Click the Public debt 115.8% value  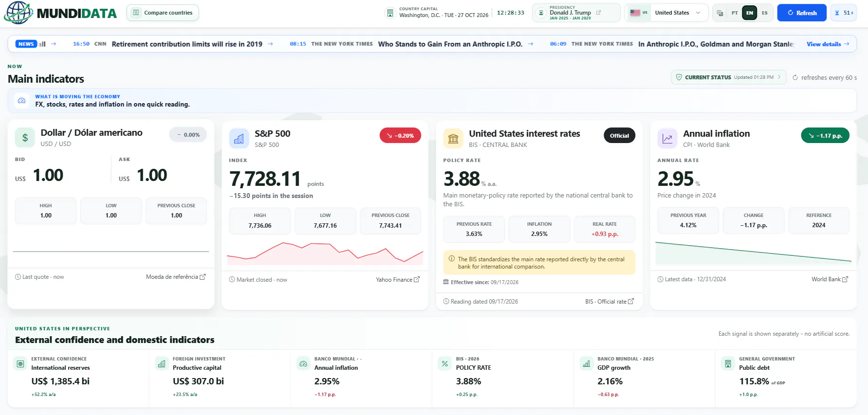point(755,381)
